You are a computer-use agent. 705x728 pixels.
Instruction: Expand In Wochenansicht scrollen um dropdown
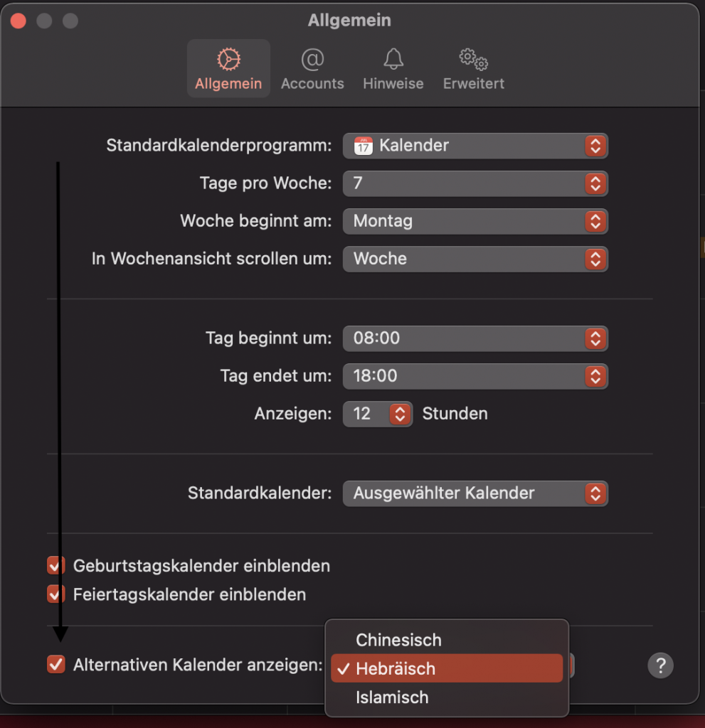475,259
